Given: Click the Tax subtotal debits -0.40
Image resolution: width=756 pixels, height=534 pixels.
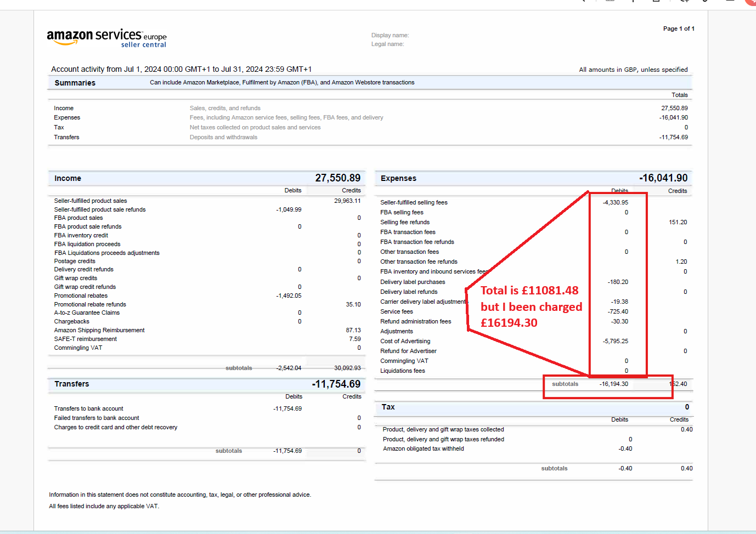Looking at the screenshot, I should click(x=625, y=468).
